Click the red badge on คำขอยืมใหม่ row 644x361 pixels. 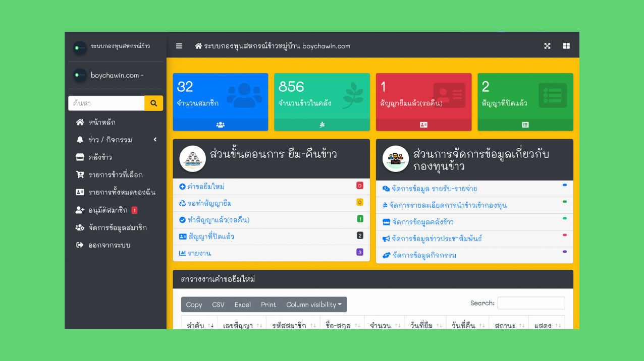tap(360, 186)
